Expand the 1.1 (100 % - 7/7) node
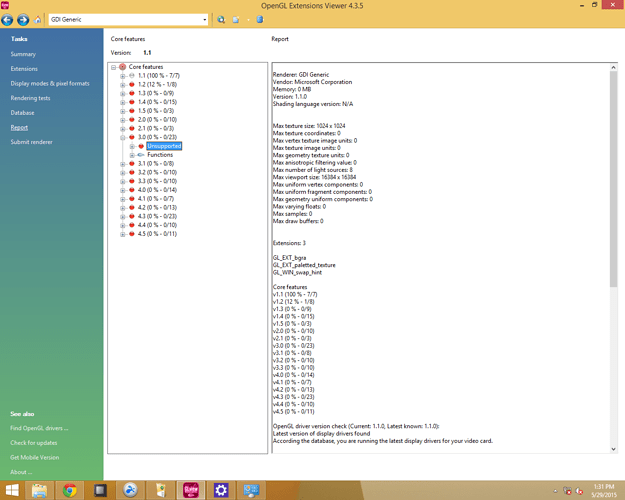Screen dimensions: 625x500 (x=123, y=76)
